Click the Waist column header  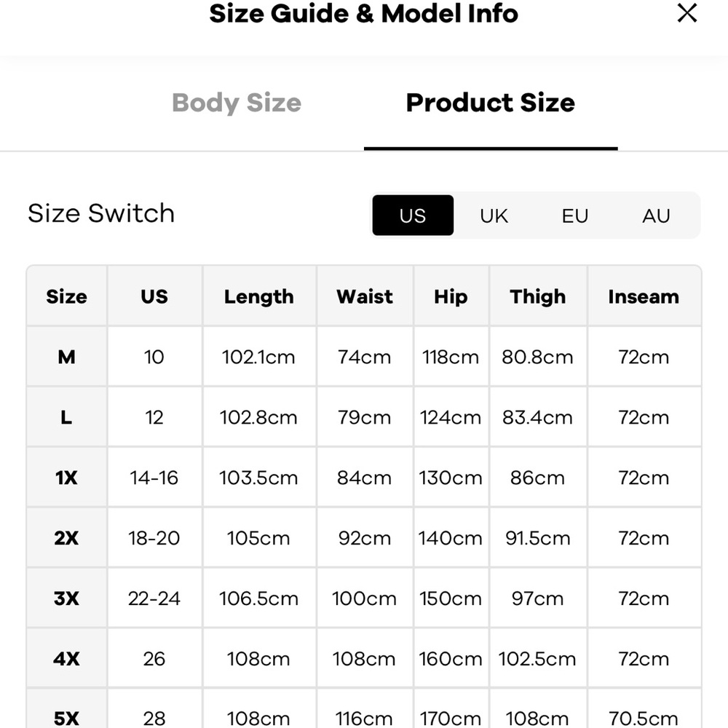[x=364, y=296]
